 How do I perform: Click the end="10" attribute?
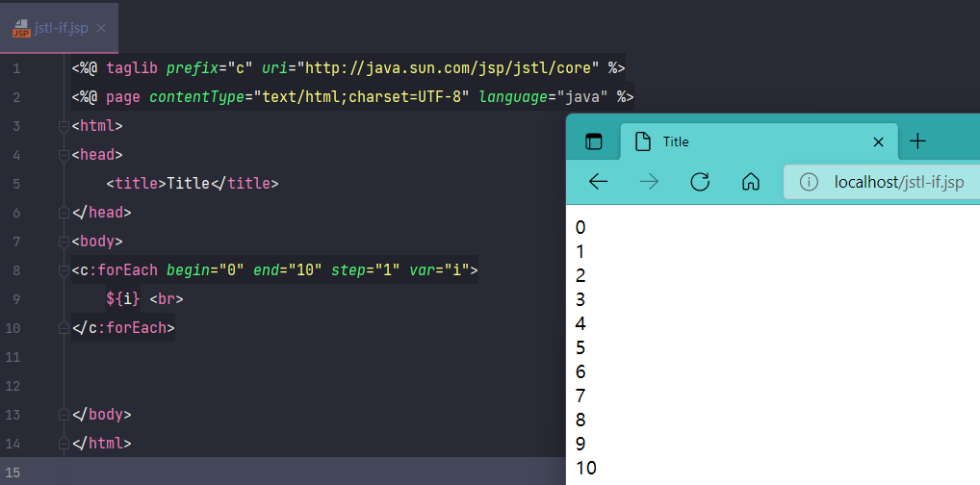[x=288, y=270]
